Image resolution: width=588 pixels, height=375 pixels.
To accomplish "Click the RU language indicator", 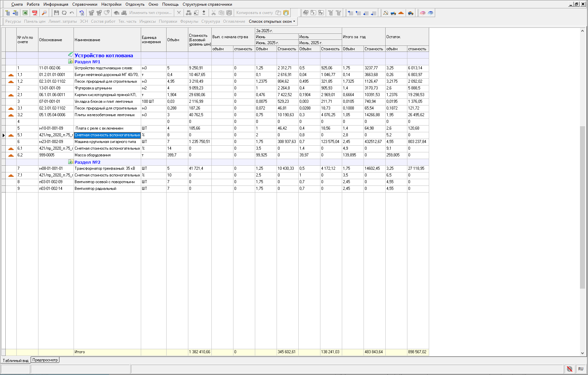I will 581,369.
